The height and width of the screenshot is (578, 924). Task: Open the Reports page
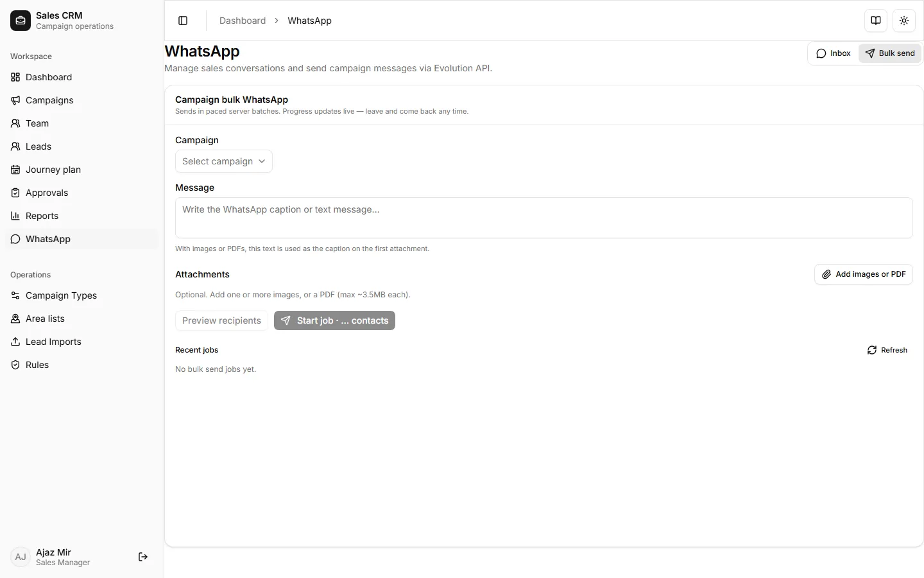point(81,216)
